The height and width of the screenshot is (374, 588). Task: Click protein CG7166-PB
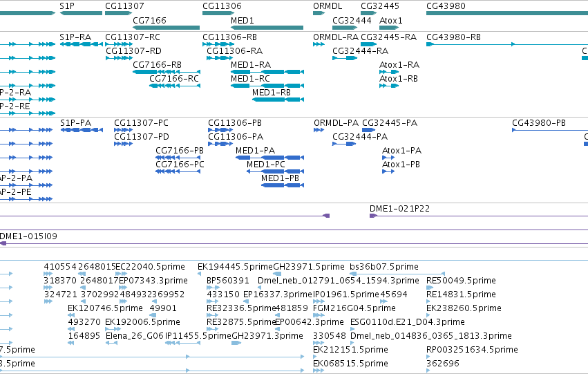[178, 158]
